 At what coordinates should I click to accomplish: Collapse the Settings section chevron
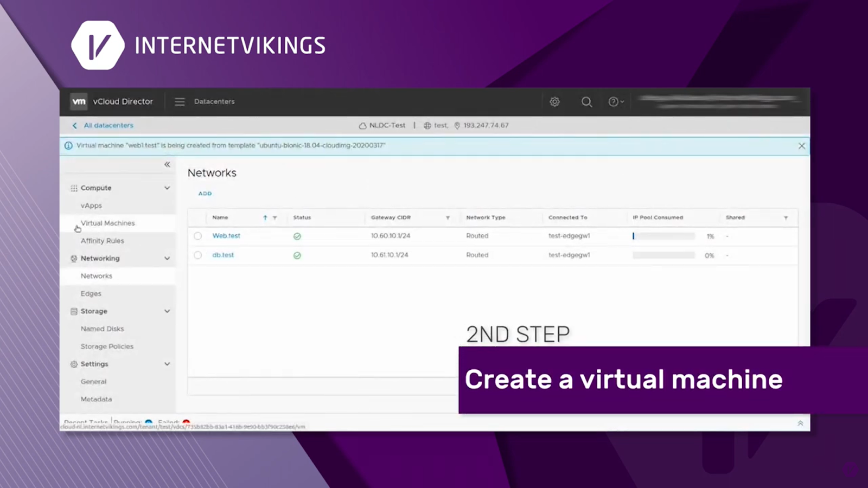[x=167, y=364]
